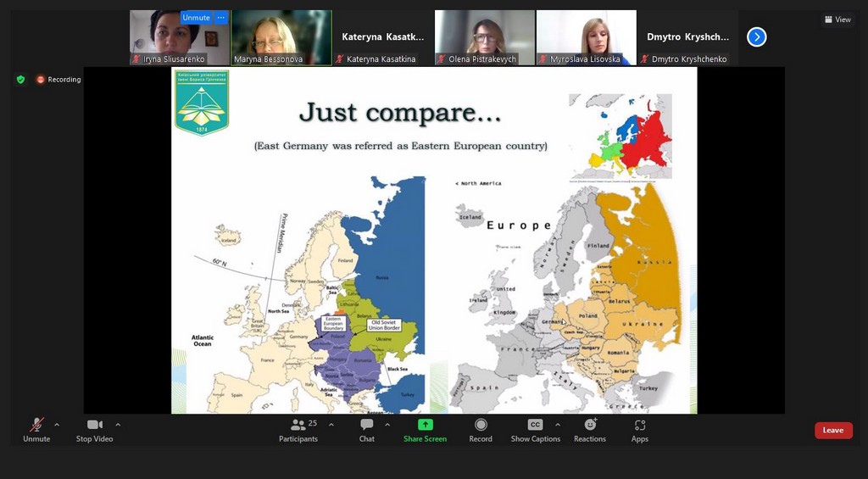This screenshot has height=479, width=868.
Task: Open the Participants panel icon
Action: coord(298,425)
